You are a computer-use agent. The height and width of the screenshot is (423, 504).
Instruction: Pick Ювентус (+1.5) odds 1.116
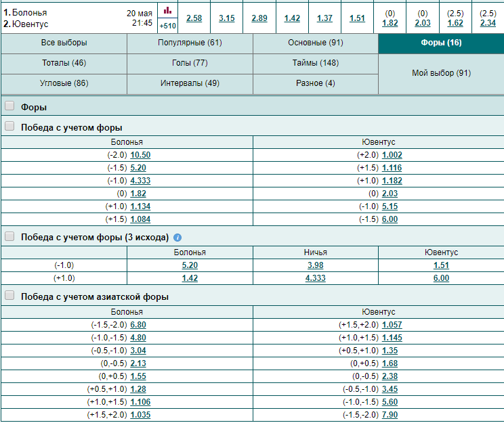(x=392, y=168)
